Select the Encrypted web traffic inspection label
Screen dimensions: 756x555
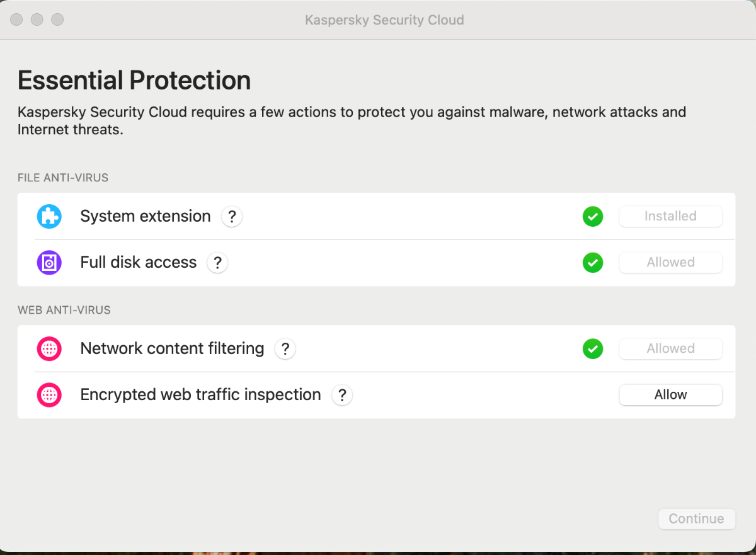[200, 395]
